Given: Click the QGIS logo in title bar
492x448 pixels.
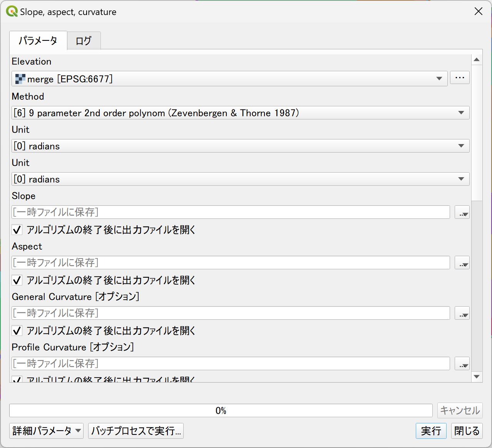Looking at the screenshot, I should [12, 12].
